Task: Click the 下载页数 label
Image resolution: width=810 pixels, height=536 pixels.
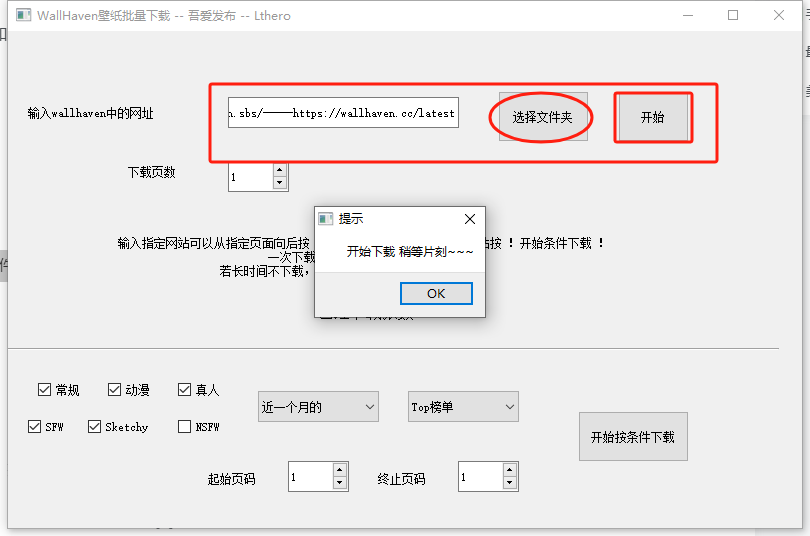Action: pos(151,172)
